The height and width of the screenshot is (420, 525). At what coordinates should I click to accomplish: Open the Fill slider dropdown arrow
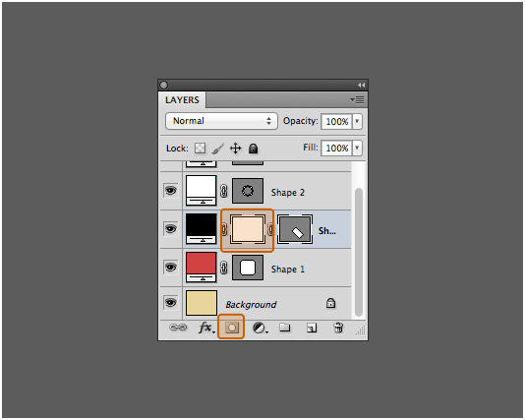tap(357, 148)
